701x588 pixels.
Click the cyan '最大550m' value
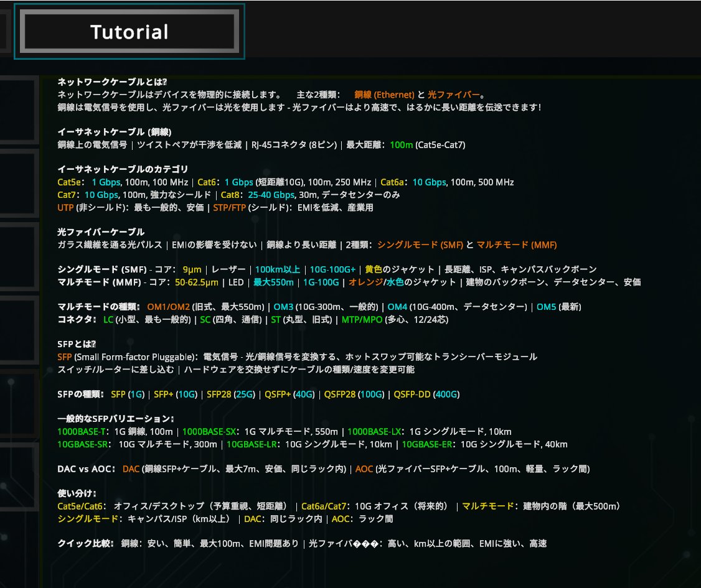[273, 282]
